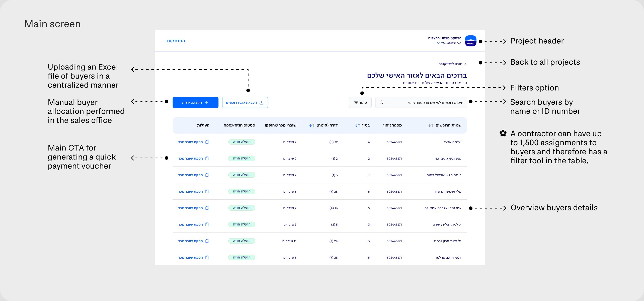Viewport: 644px width, 301px height.
Task: Sort by שמות הרוכשים column arrows
Action: tap(431, 125)
